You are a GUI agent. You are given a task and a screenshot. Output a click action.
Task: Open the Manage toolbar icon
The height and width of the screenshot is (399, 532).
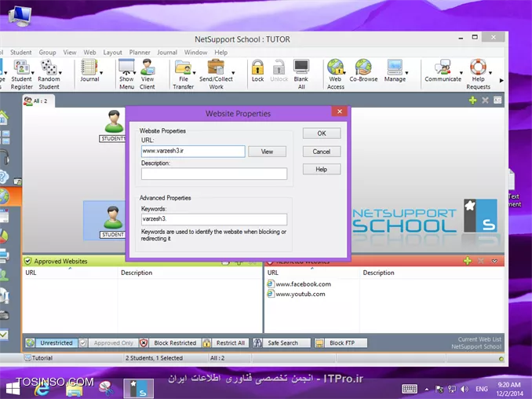395,71
